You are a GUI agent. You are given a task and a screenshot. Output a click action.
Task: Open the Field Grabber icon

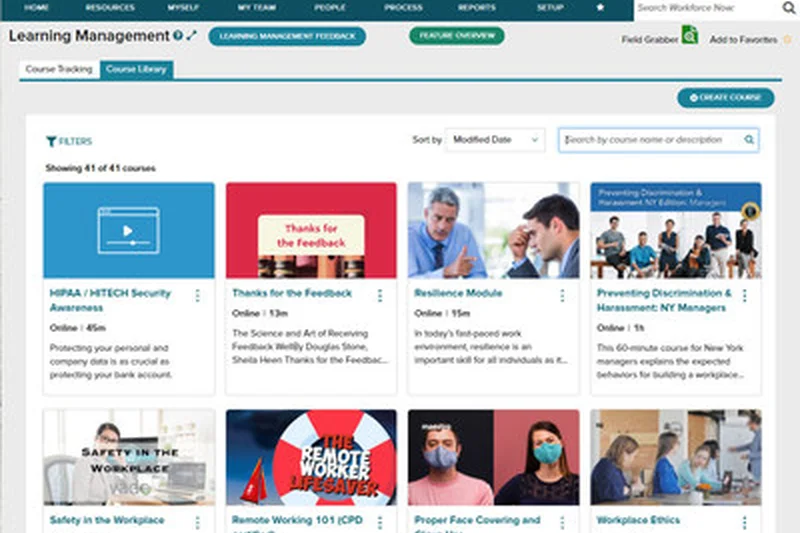point(689,36)
